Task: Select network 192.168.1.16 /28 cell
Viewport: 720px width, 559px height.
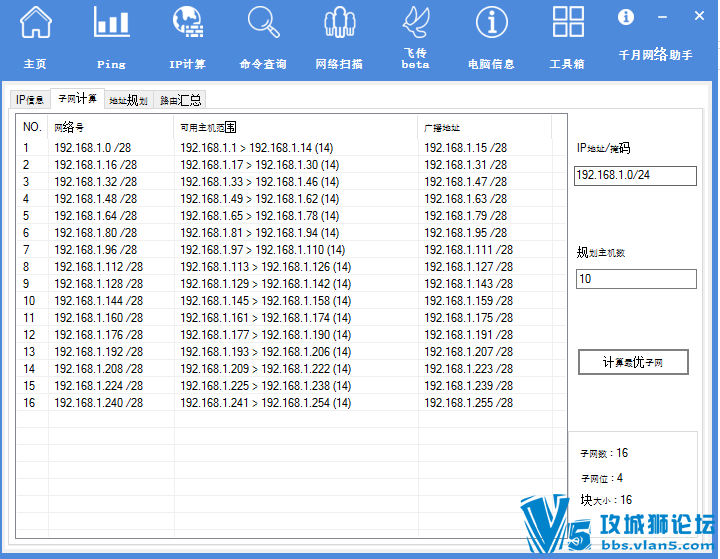Action: (x=96, y=165)
